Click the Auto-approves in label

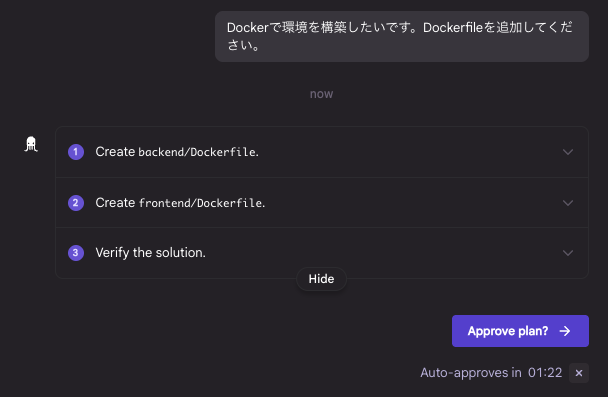pos(471,373)
